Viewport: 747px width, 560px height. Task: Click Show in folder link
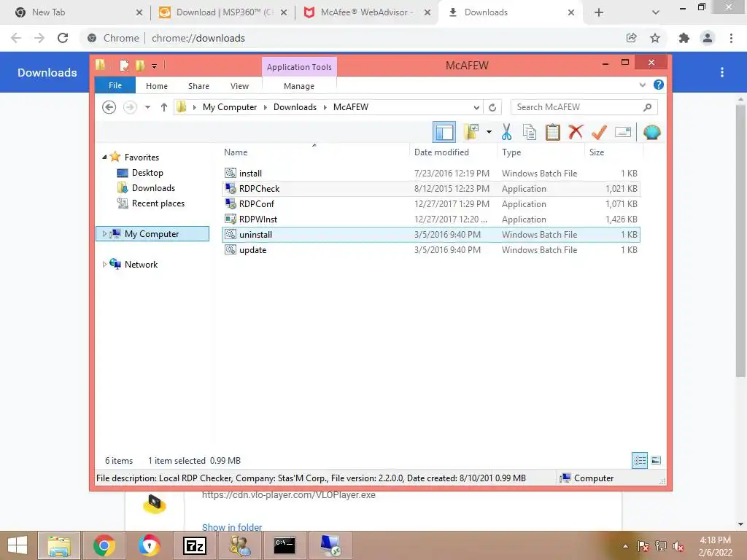232,527
